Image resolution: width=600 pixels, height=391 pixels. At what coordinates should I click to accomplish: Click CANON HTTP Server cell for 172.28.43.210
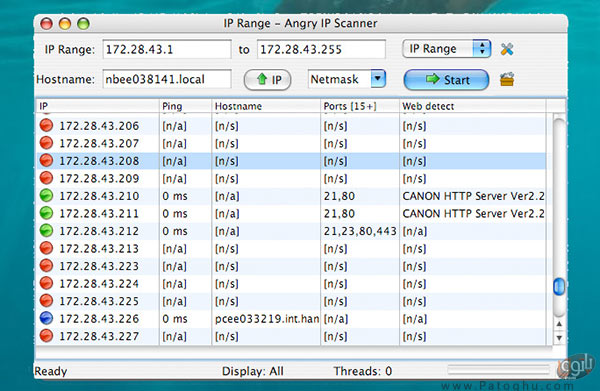[x=473, y=196]
